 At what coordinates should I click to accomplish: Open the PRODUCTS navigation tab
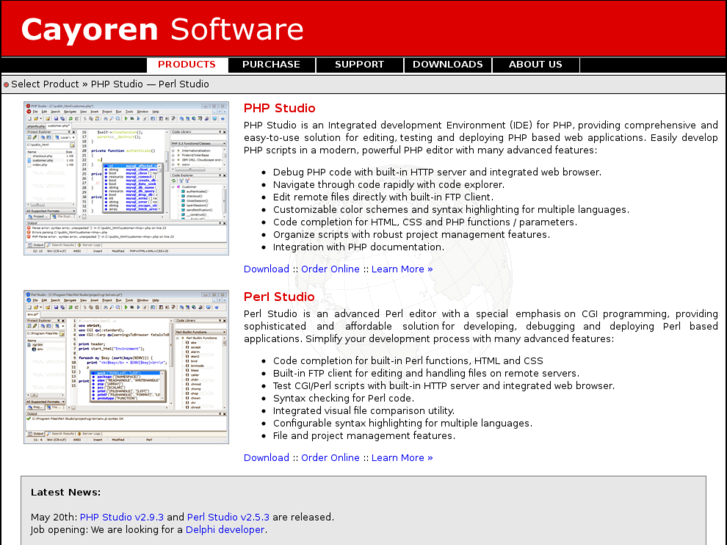187,65
